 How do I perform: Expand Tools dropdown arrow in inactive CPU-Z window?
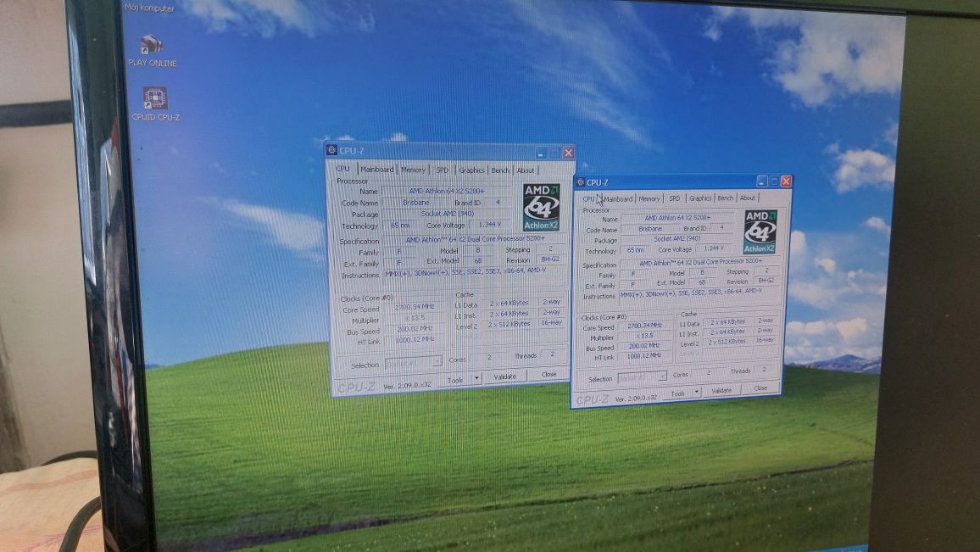coord(477,378)
